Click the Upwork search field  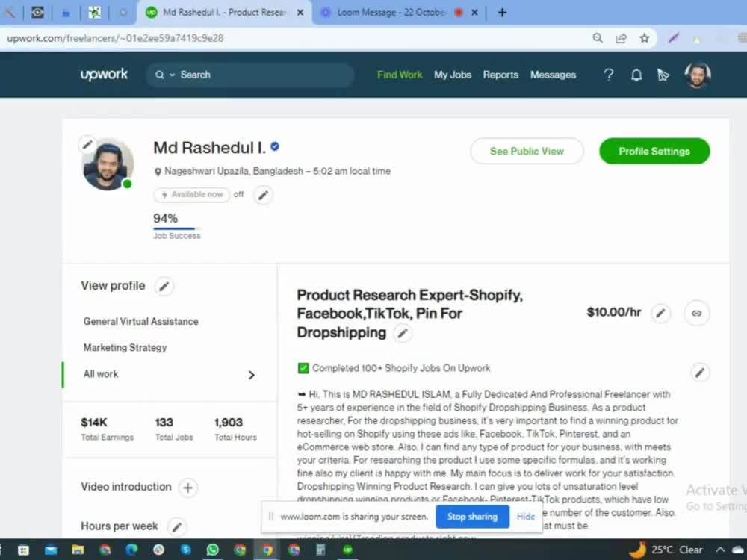click(x=250, y=75)
